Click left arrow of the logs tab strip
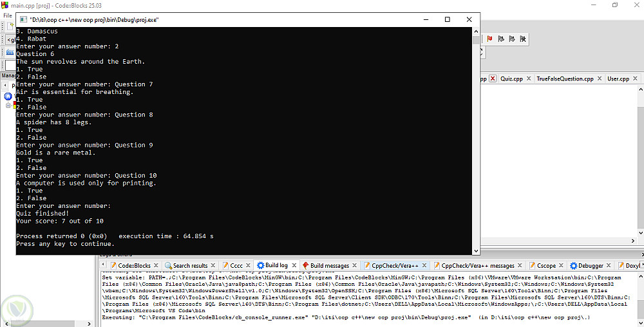644x327 pixels. coord(104,265)
